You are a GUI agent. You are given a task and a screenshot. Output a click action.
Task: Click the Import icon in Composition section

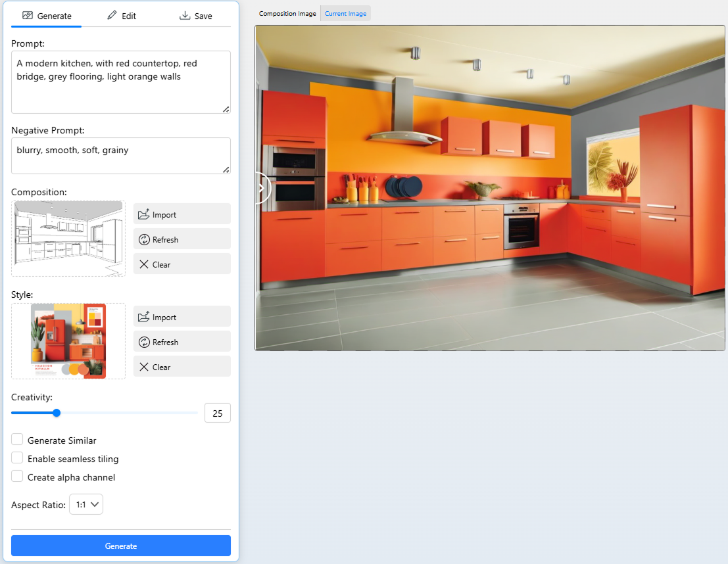144,214
